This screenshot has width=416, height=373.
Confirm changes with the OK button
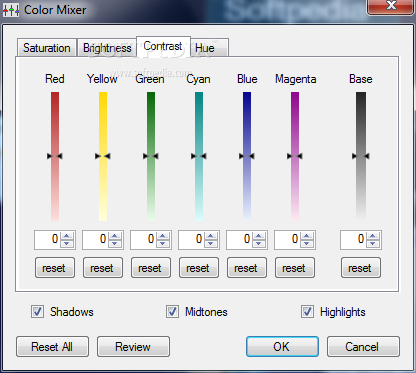(282, 347)
